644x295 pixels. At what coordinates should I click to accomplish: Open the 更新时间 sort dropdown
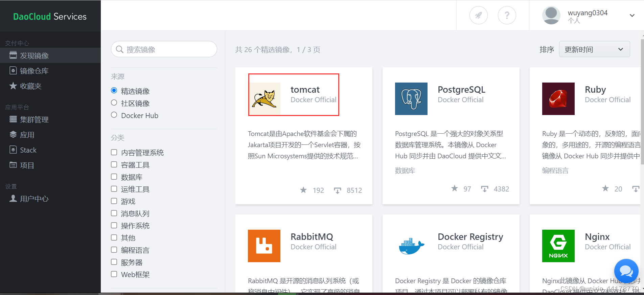click(594, 49)
